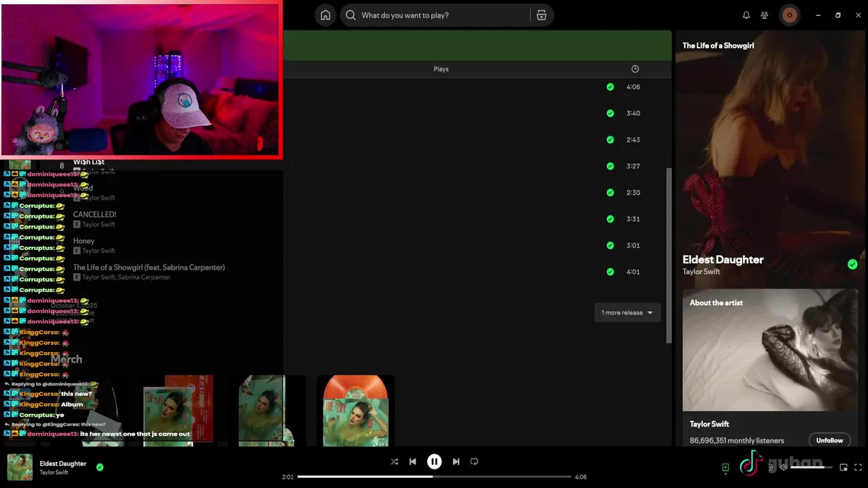Viewport: 868px width, 488px height.
Task: Toggle saved check beside Eldest Daughter in player bar
Action: coord(100,467)
